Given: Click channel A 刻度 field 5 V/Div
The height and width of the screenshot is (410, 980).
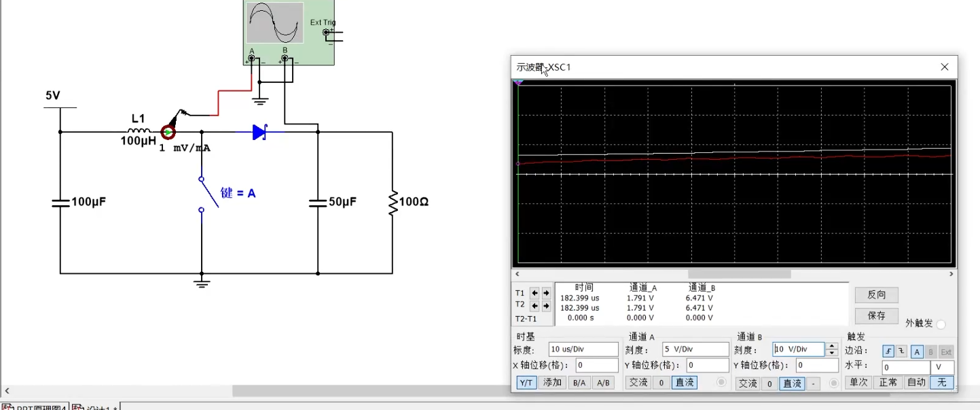Looking at the screenshot, I should point(695,349).
